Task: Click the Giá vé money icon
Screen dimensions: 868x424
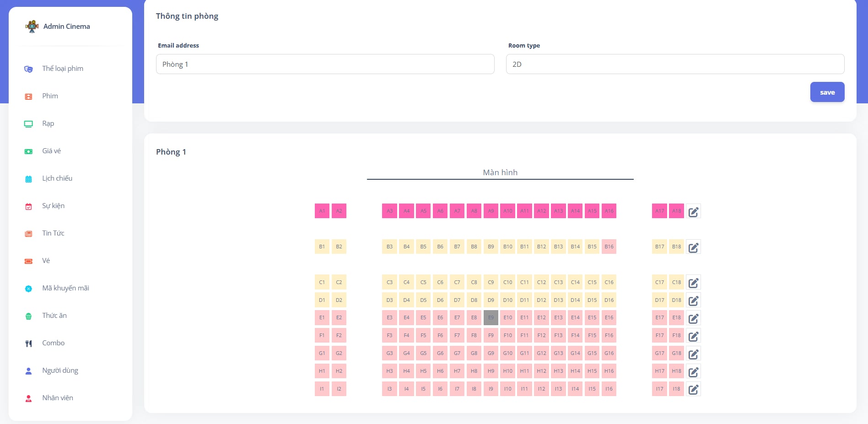Action: tap(28, 151)
